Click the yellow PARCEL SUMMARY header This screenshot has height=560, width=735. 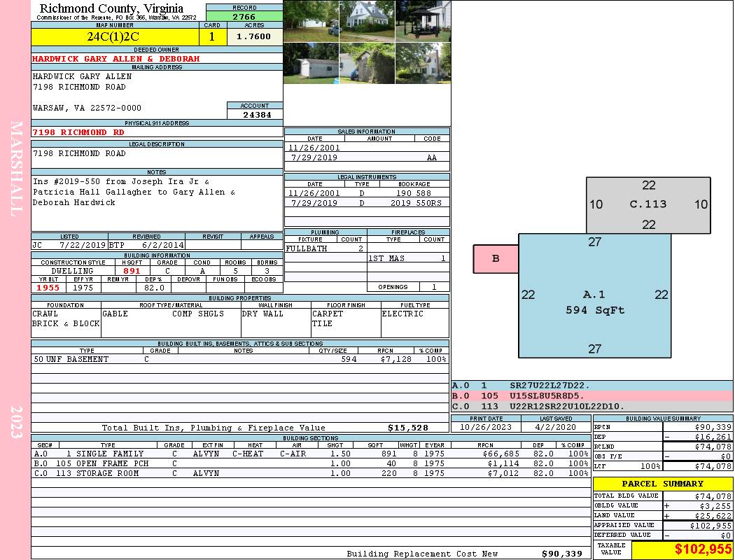tap(662, 484)
